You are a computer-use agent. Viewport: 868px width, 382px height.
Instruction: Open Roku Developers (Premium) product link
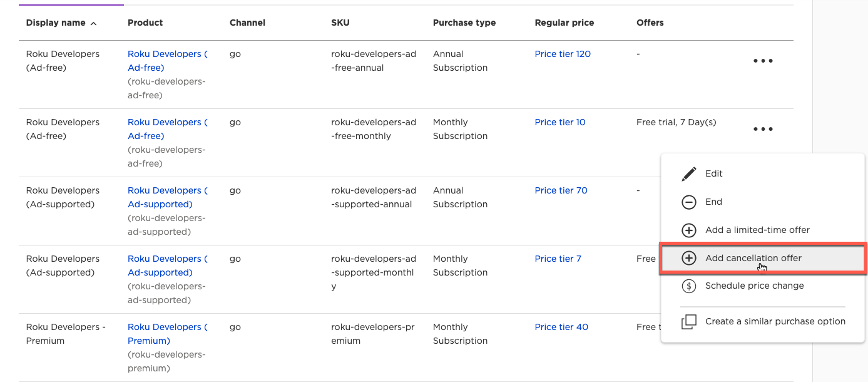[x=166, y=334]
